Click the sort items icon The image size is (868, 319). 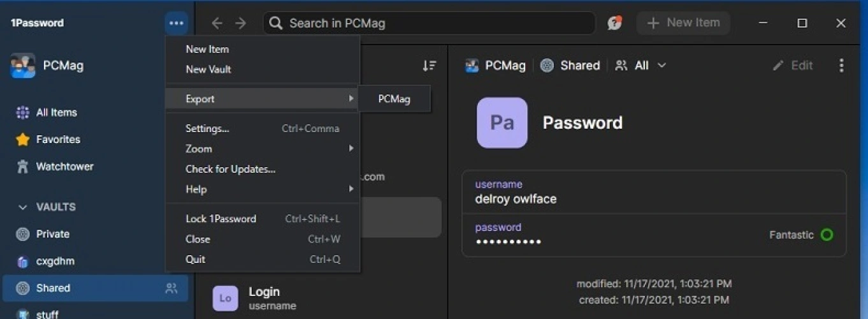[x=430, y=66]
